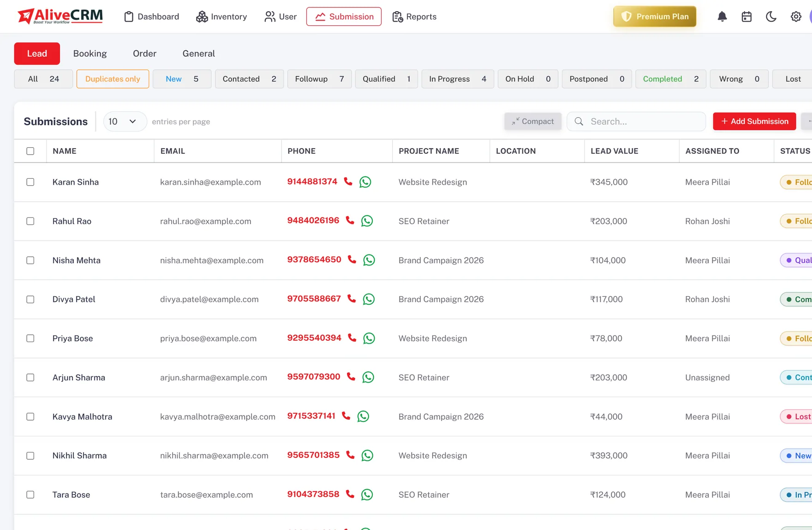Open WhatsApp for Priya Bose
The image size is (812, 530).
click(x=369, y=338)
